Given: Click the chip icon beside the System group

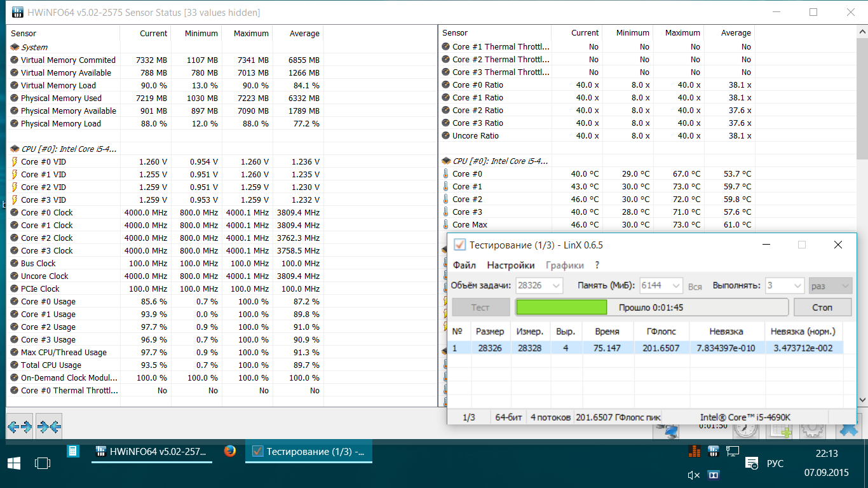Looking at the screenshot, I should (x=15, y=47).
